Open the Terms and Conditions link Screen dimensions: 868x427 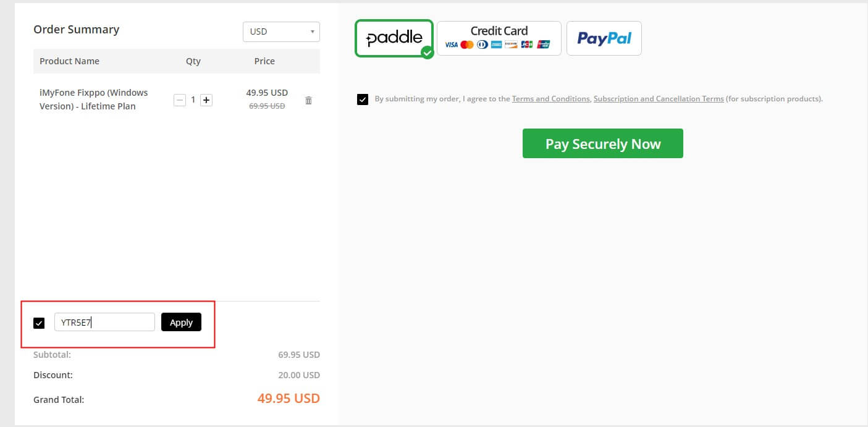coord(550,98)
